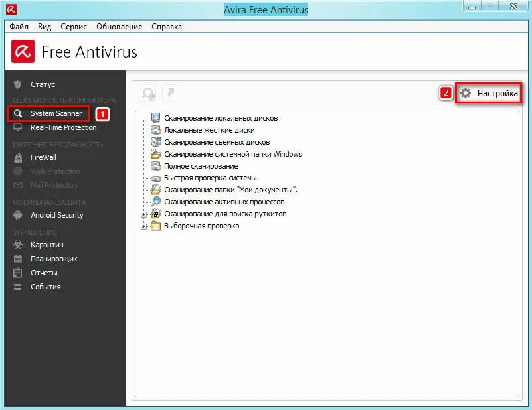
Task: Click the disc icon for Сканирование съемных дисков
Action: (155, 141)
